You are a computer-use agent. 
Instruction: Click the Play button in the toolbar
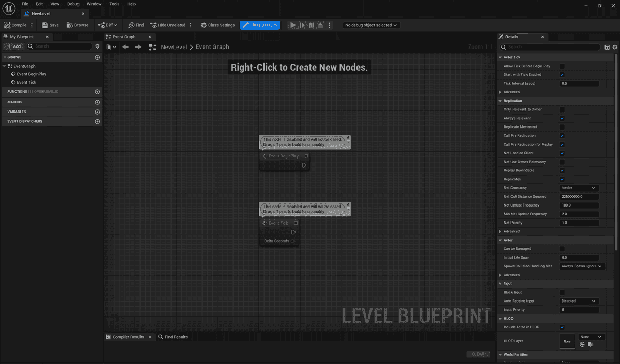click(x=292, y=25)
